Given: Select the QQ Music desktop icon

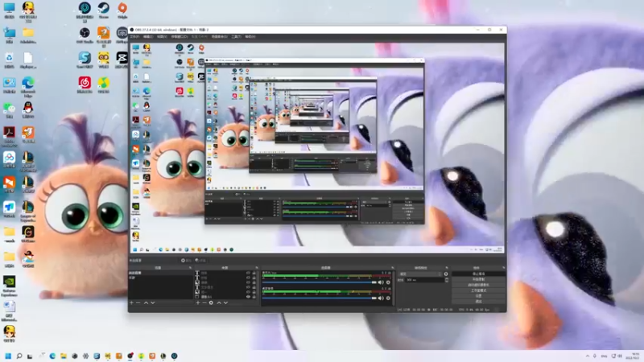Looking at the screenshot, I should click(104, 85).
